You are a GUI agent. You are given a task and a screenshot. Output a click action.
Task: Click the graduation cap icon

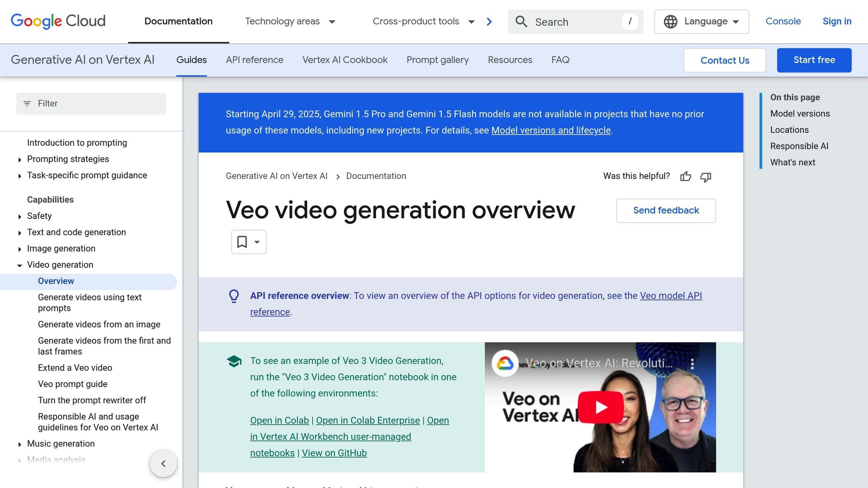[234, 361]
